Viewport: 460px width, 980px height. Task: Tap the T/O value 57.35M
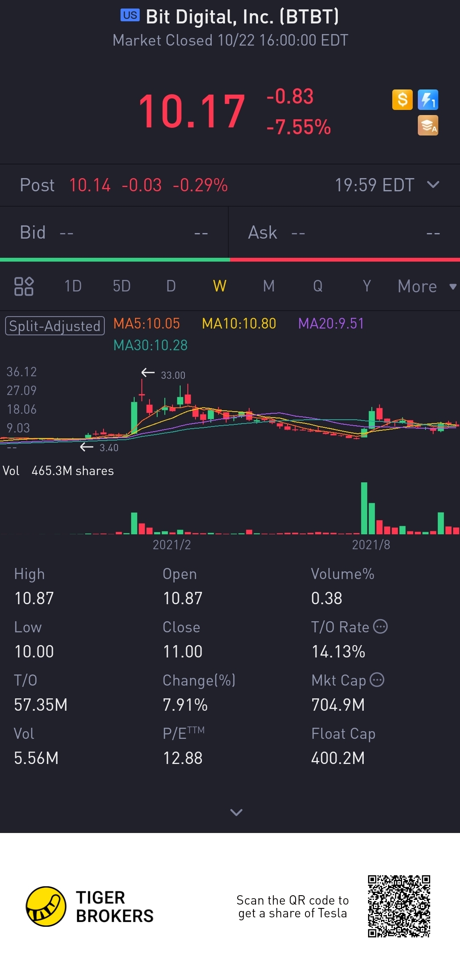40,705
